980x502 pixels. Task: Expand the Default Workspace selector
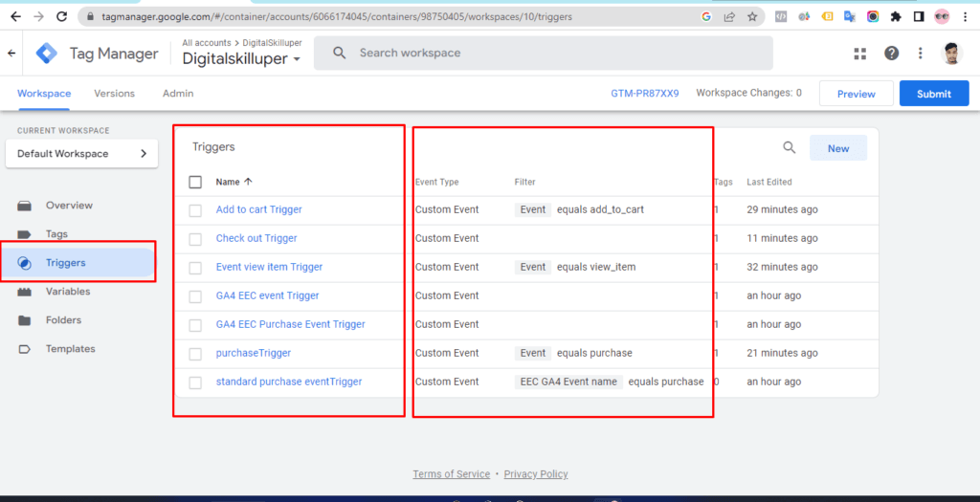tap(81, 154)
